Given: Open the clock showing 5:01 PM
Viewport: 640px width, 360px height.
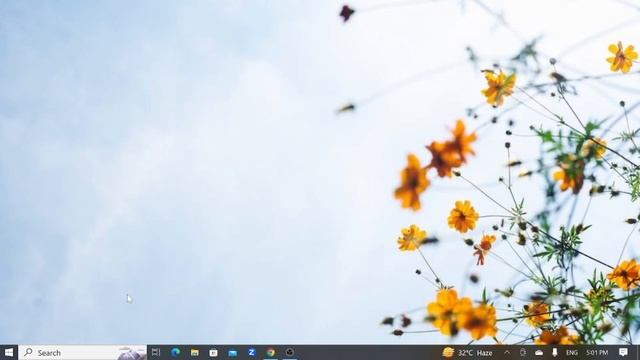Looking at the screenshot, I should pyautogui.click(x=597, y=352).
